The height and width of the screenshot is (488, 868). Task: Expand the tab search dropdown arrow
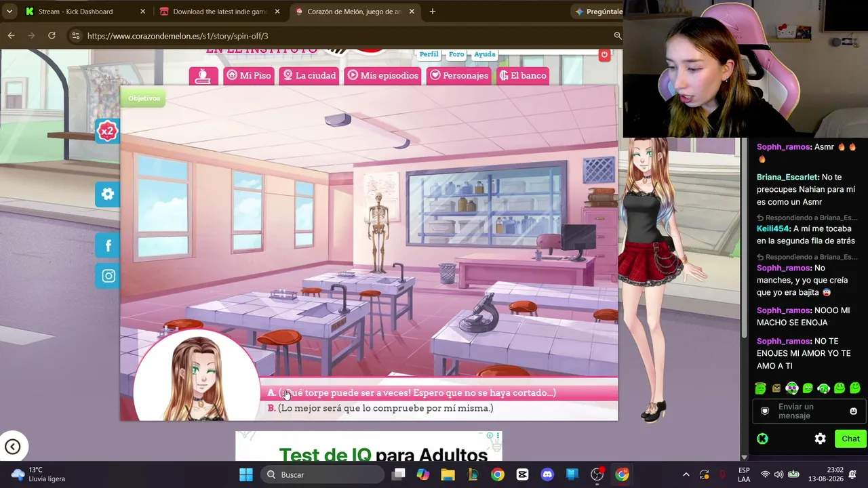point(9,12)
